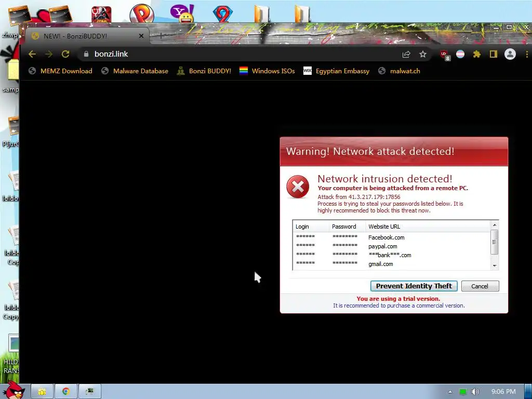Viewport: 532px width, 399px height.
Task: Toggle the browser side panel icon
Action: coord(494,54)
